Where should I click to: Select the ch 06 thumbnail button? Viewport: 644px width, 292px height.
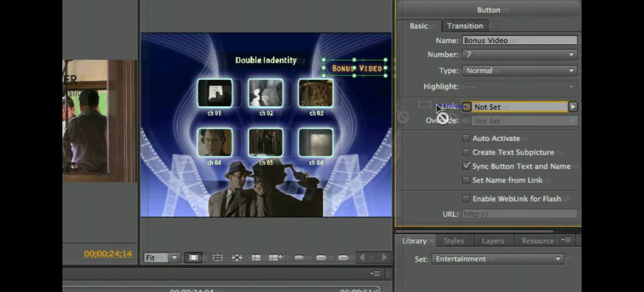(x=315, y=142)
